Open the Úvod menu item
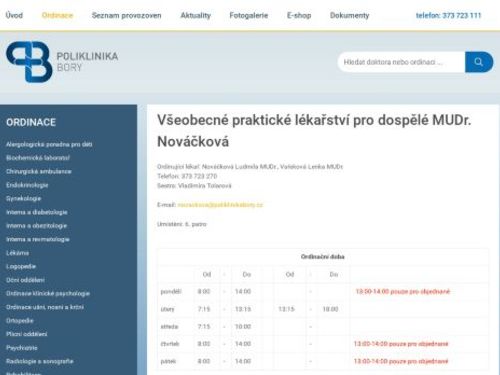The height and width of the screenshot is (375, 500). point(14,15)
